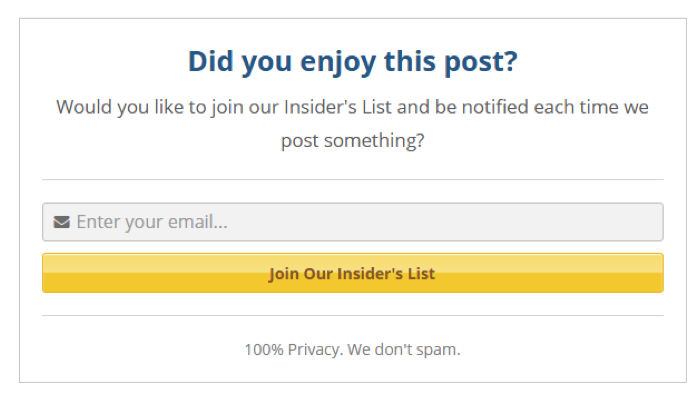
Task: Click the 'post something?' text line
Action: point(353,141)
